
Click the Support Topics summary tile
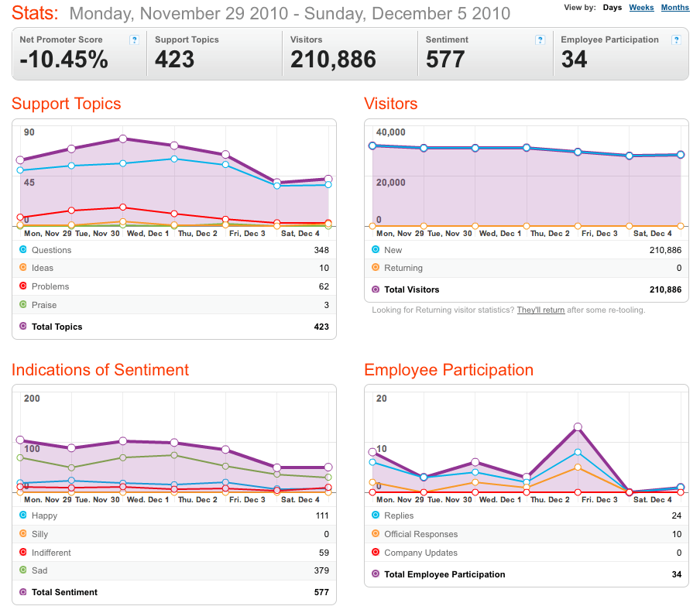[x=214, y=53]
